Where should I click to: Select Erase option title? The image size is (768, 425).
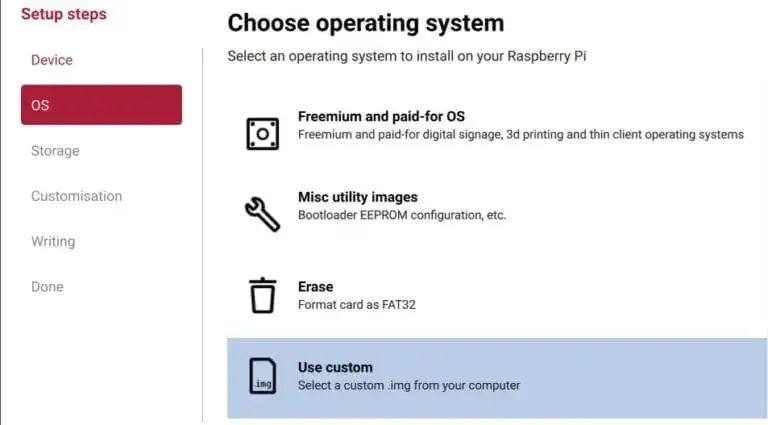tap(315, 286)
